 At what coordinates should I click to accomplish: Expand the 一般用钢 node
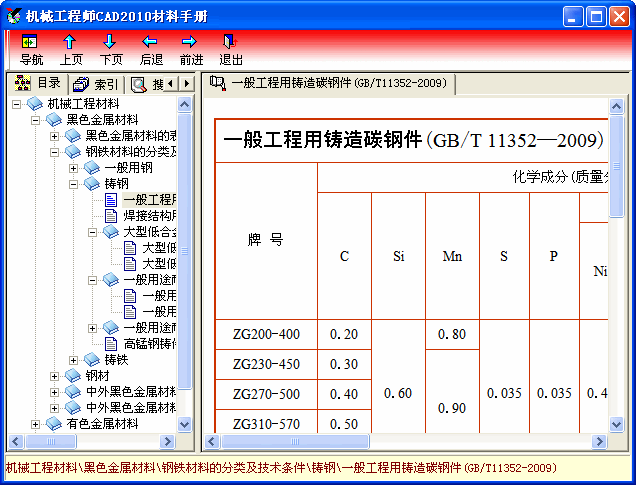tap(73, 168)
